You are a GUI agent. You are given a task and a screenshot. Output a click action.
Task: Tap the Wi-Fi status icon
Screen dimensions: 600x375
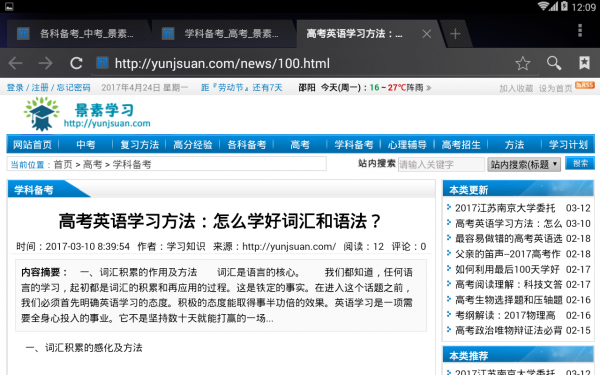(x=543, y=6)
